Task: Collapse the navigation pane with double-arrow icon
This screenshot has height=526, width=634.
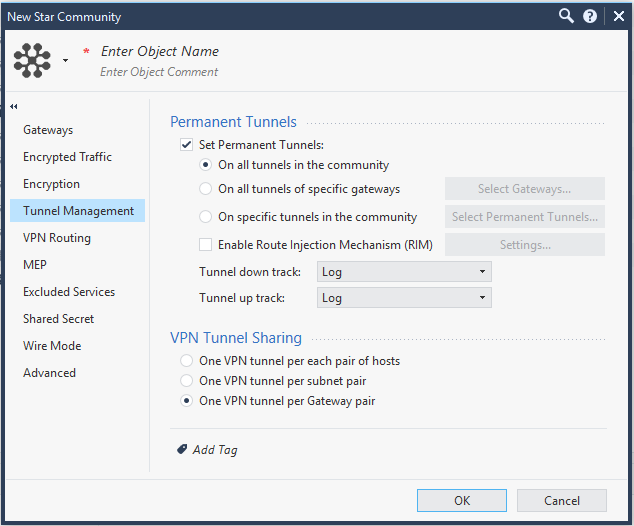Action: [14, 107]
